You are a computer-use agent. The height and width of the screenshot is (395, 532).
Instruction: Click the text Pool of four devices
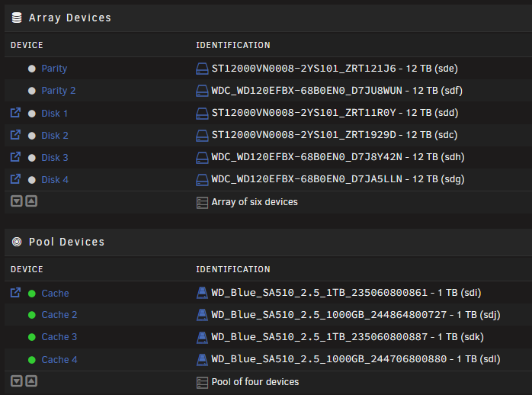(x=255, y=382)
